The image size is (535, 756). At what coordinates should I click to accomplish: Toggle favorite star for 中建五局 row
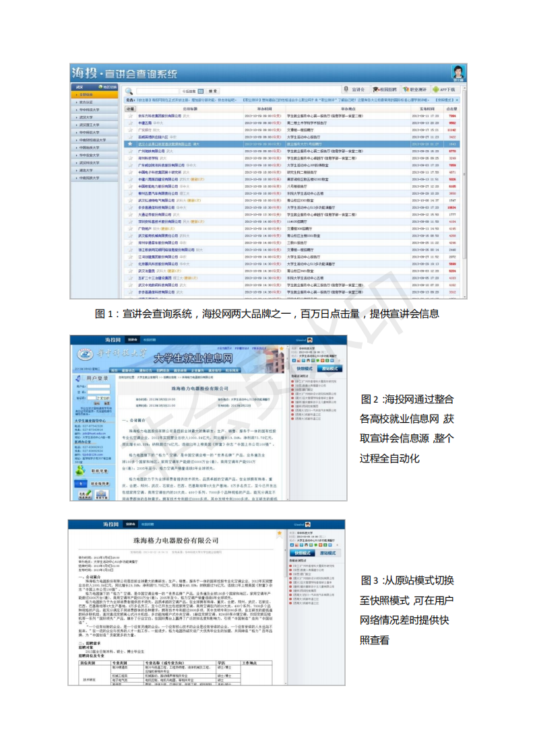(x=130, y=123)
